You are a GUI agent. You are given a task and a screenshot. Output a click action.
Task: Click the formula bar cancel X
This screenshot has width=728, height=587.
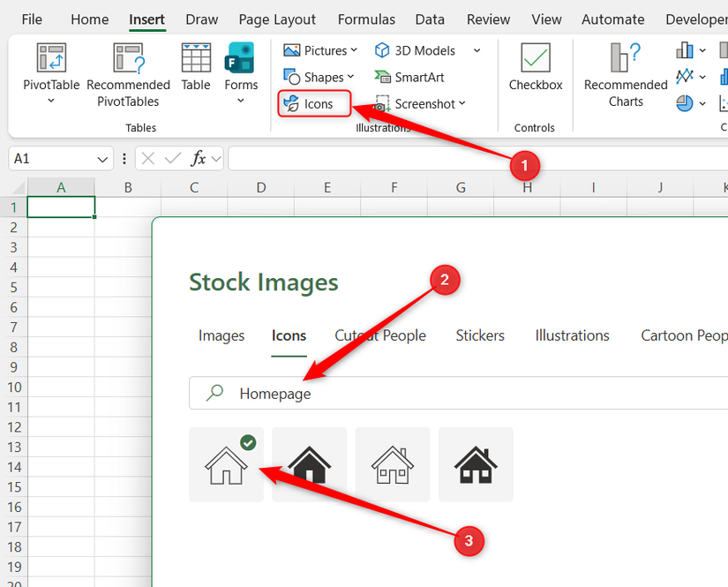point(147,159)
